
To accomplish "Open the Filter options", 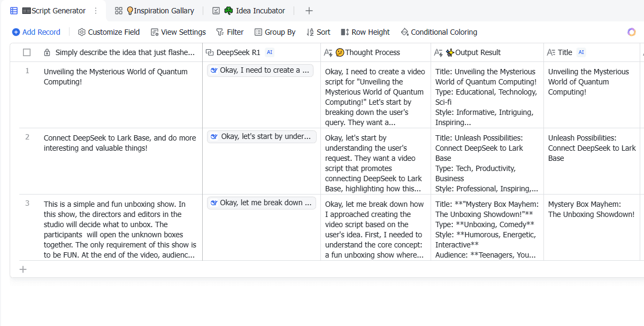I will (x=229, y=32).
